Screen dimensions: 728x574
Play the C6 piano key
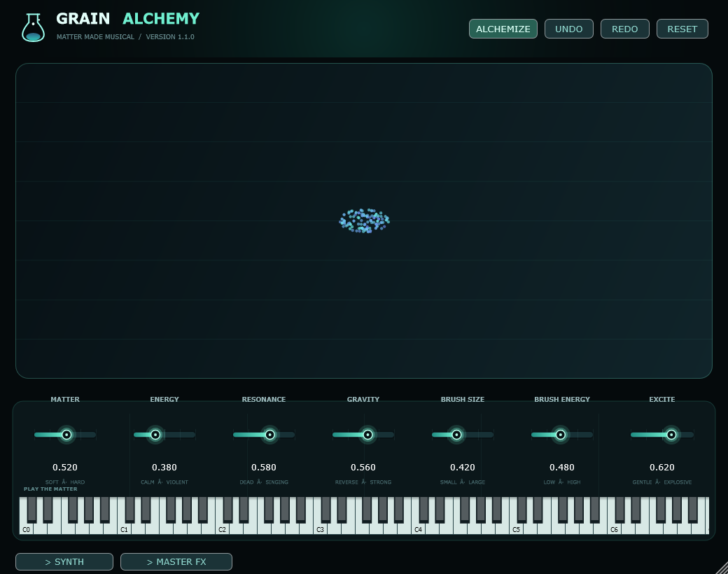point(614,528)
